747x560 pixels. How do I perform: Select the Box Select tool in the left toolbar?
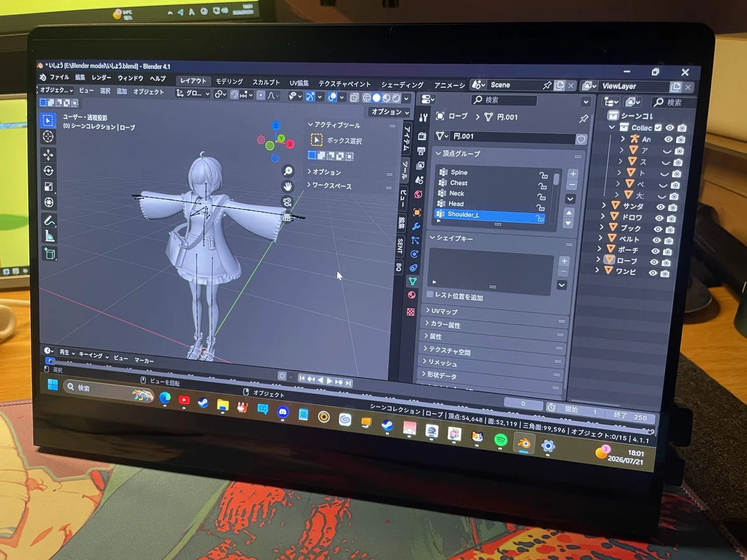[49, 120]
